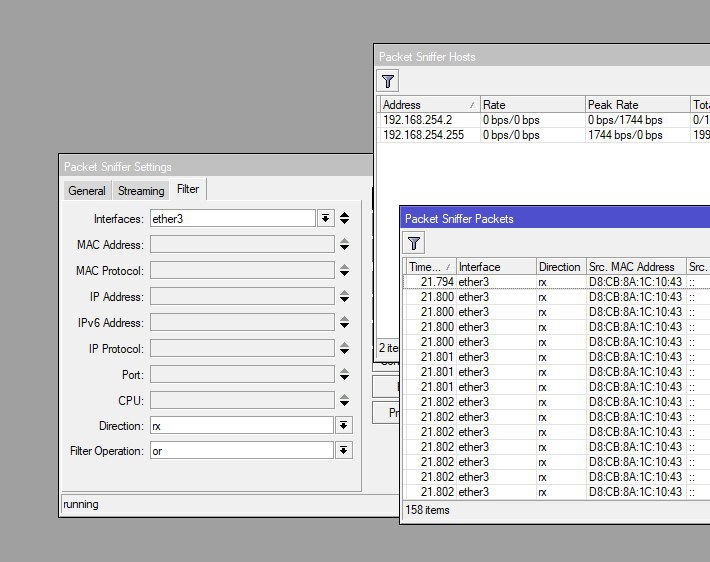Expand the Port field arrows

click(x=345, y=374)
